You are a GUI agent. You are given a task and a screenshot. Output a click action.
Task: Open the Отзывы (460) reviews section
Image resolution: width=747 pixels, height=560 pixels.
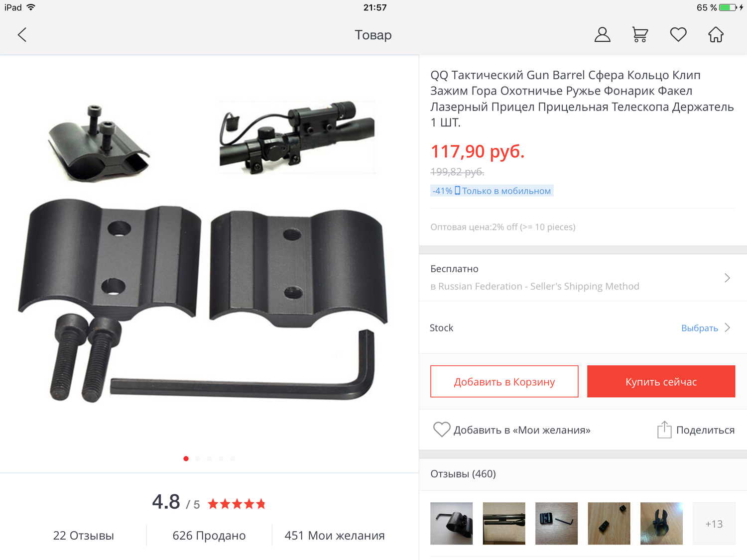tap(463, 474)
